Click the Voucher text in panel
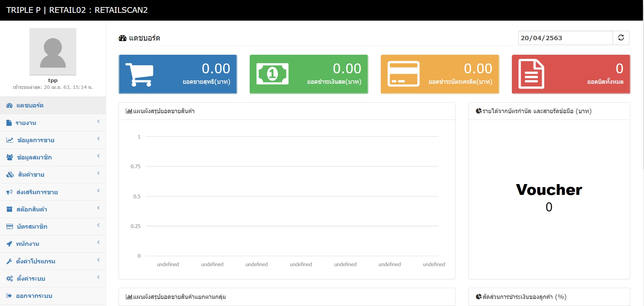This screenshot has width=644, height=306. coord(549,190)
